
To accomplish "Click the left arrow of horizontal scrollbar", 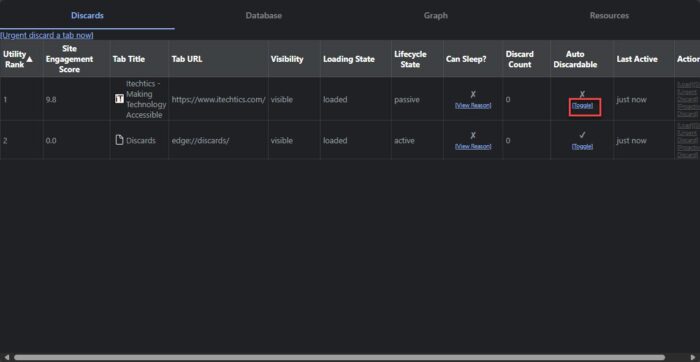I will (x=6, y=358).
